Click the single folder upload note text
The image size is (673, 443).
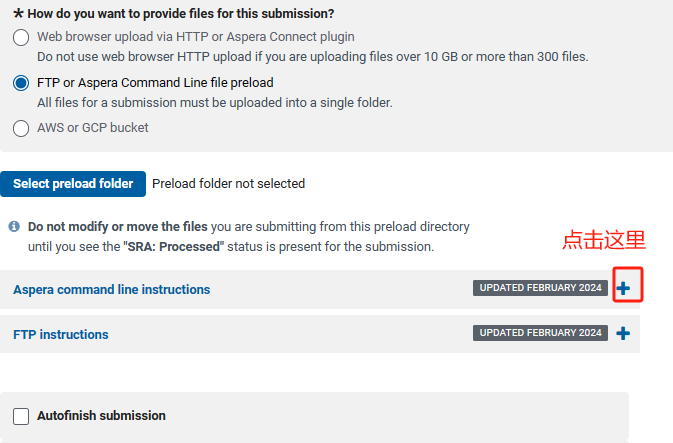coord(215,103)
